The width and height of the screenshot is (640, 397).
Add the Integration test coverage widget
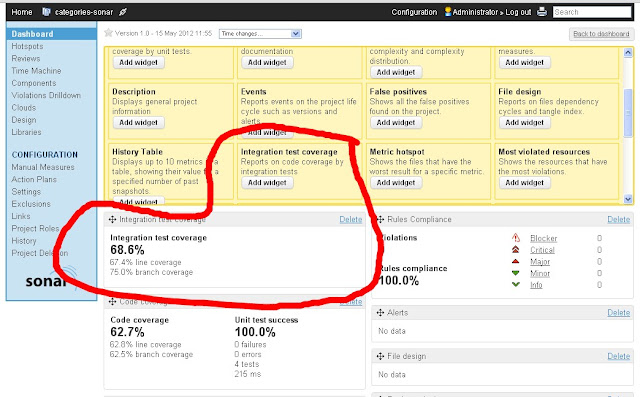click(x=267, y=182)
